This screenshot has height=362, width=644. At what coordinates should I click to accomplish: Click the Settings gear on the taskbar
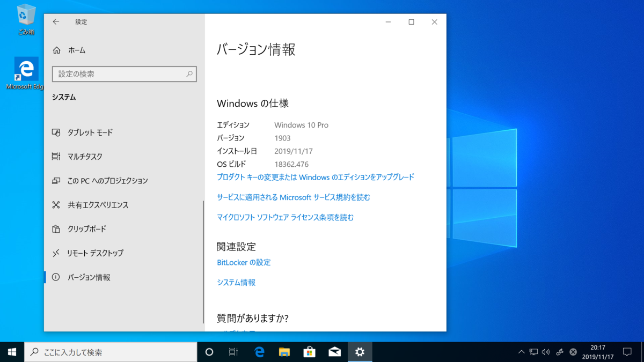click(x=360, y=352)
